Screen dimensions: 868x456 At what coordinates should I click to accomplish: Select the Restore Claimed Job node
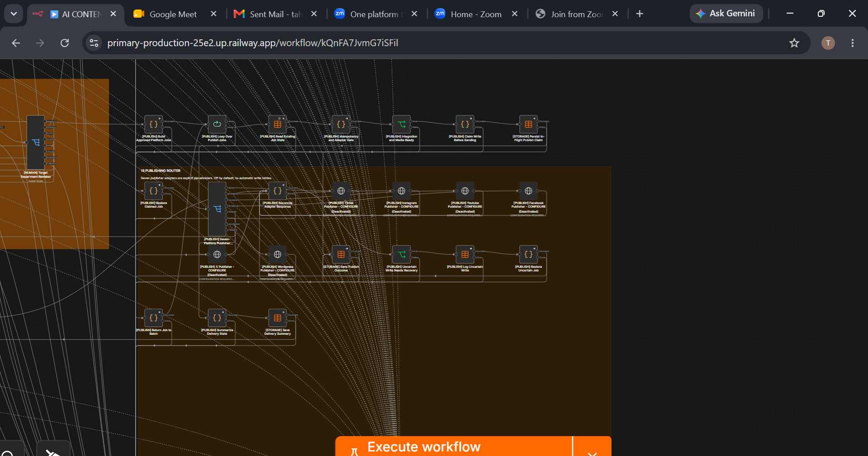[x=153, y=191]
